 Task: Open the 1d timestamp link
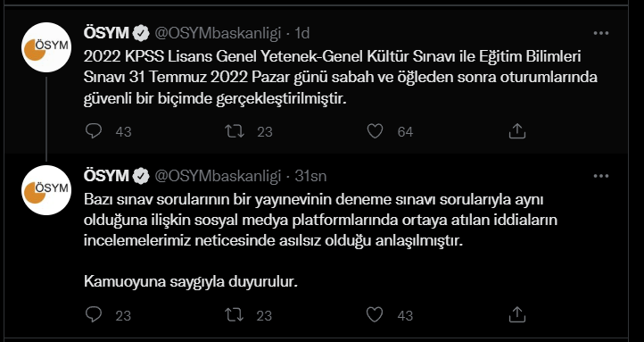tap(302, 33)
